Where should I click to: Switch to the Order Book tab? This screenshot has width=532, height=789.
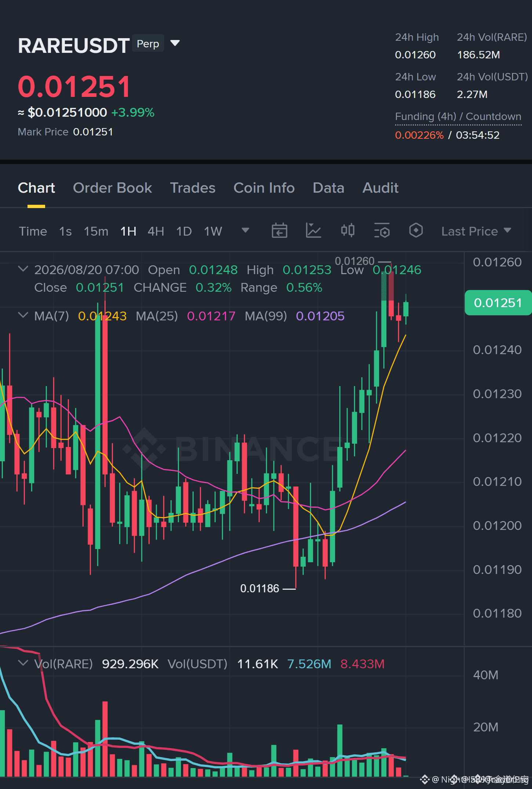tap(112, 188)
